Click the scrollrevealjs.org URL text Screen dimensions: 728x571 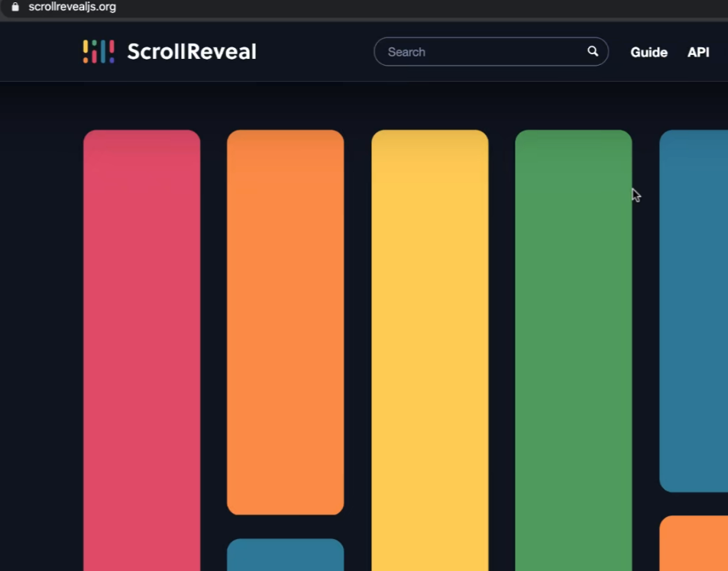pyautogui.click(x=72, y=7)
